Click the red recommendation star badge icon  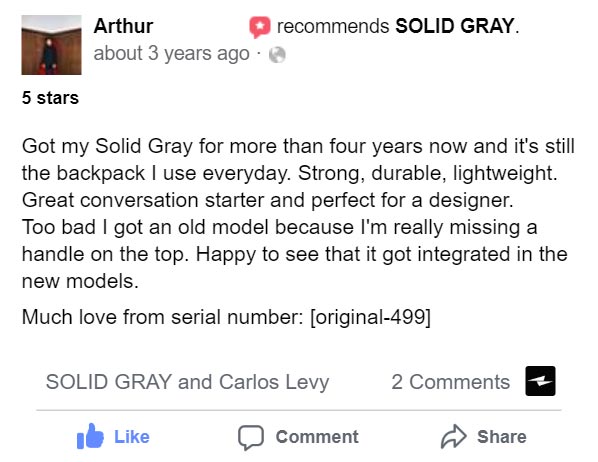point(260,27)
